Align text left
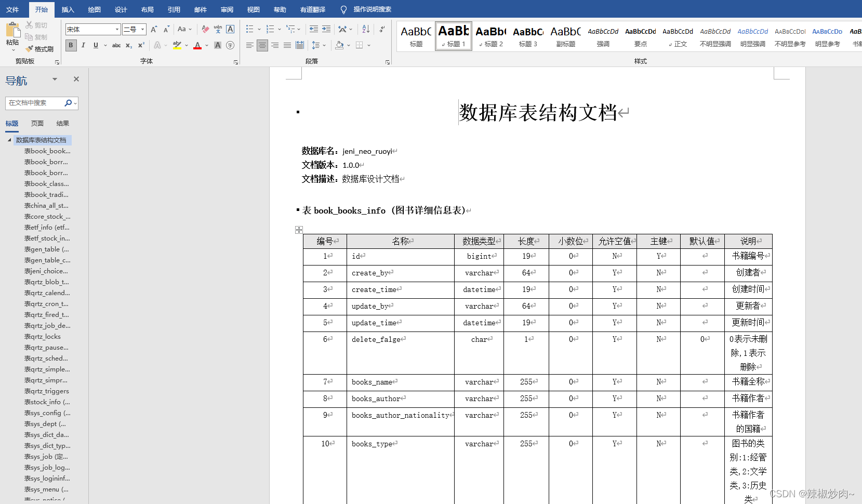The image size is (862, 504). pos(250,45)
